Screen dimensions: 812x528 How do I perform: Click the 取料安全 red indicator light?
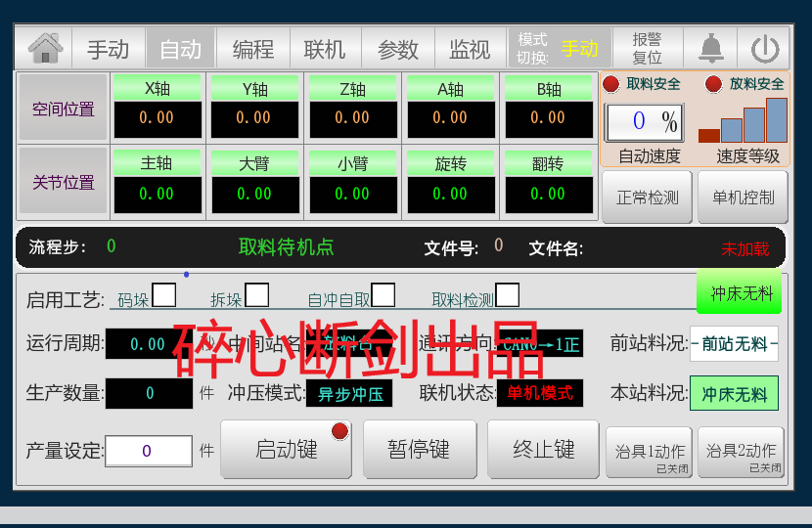tap(611, 84)
